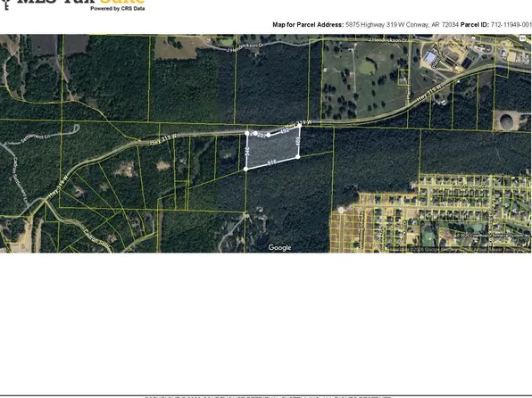The width and height of the screenshot is (532, 398).
Task: Click the 816 boundary measurement label
Action: click(x=271, y=163)
